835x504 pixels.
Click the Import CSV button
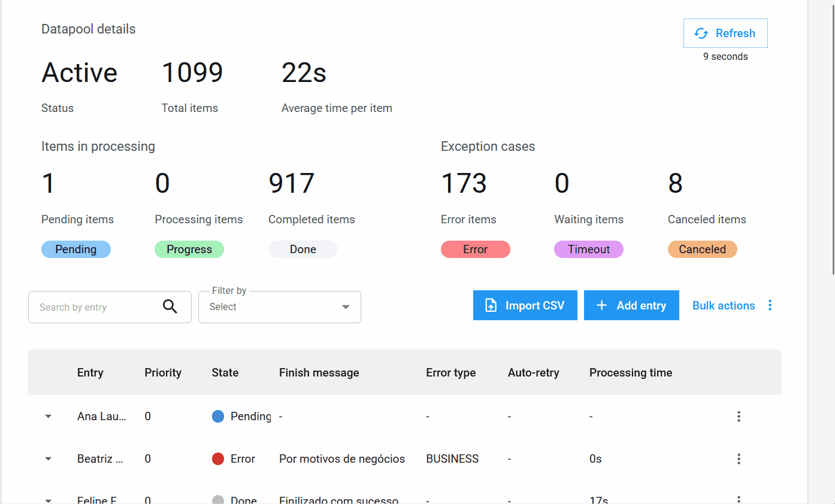tap(525, 305)
